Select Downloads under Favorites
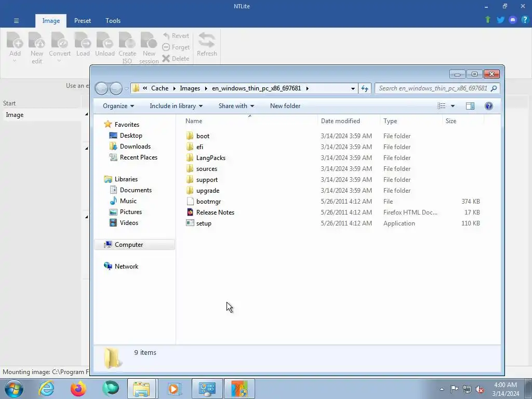 coord(135,146)
